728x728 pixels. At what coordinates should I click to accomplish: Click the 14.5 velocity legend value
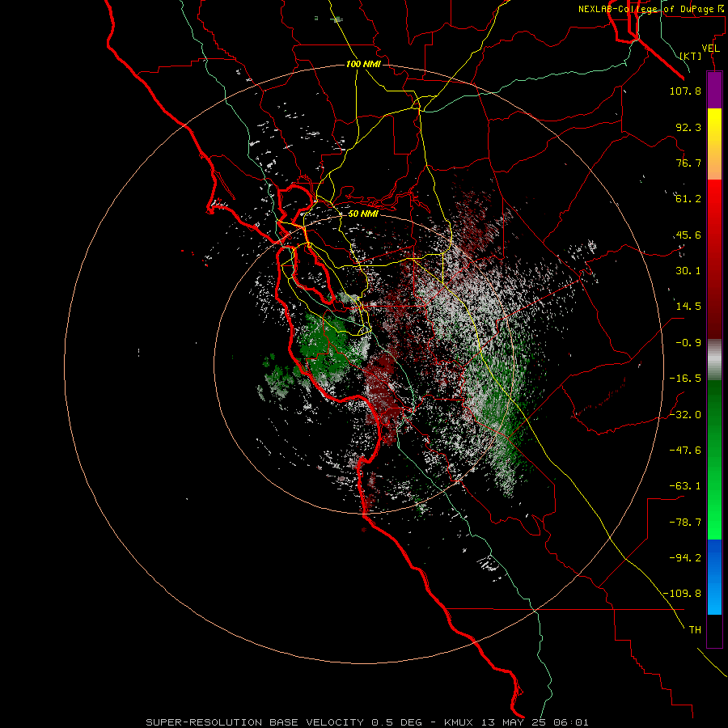coord(688,307)
